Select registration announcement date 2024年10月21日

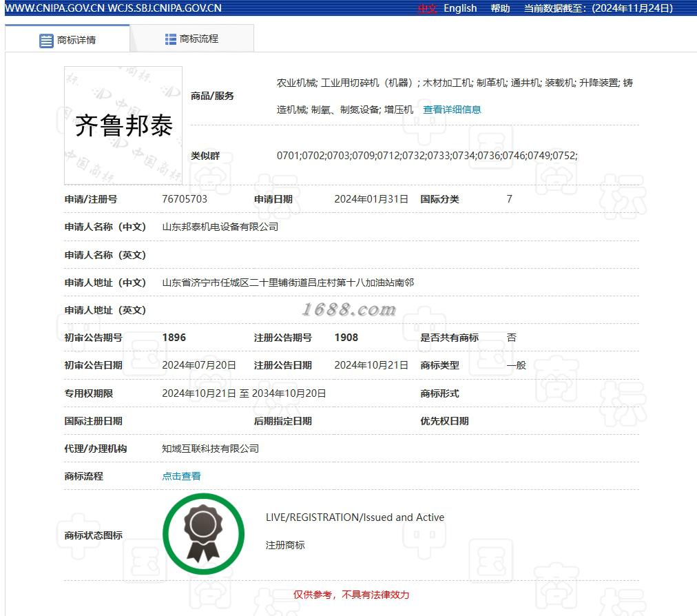pos(371,365)
